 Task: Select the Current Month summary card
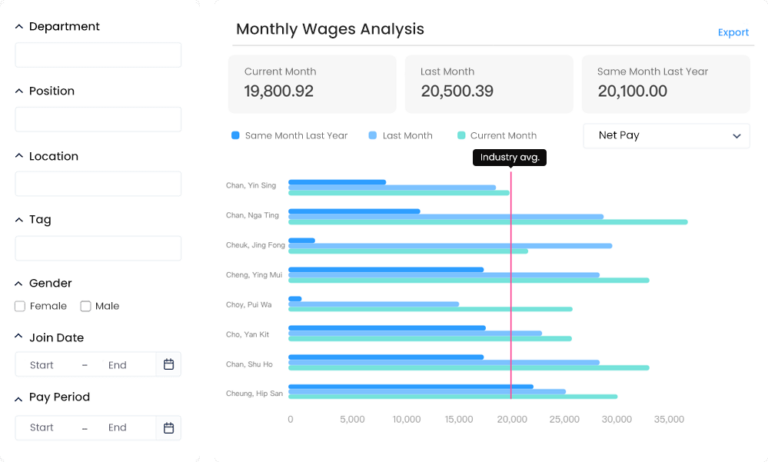pyautogui.click(x=312, y=83)
